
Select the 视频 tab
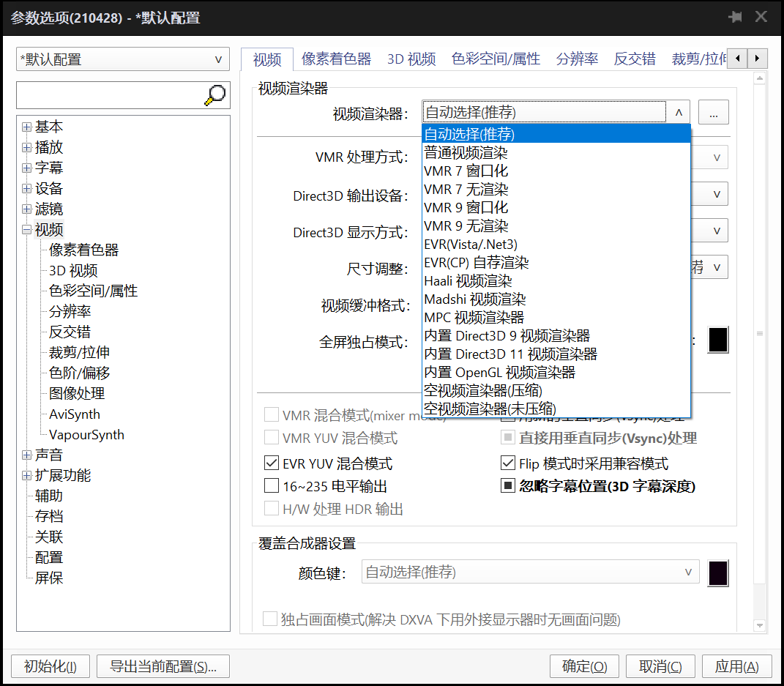click(x=267, y=59)
